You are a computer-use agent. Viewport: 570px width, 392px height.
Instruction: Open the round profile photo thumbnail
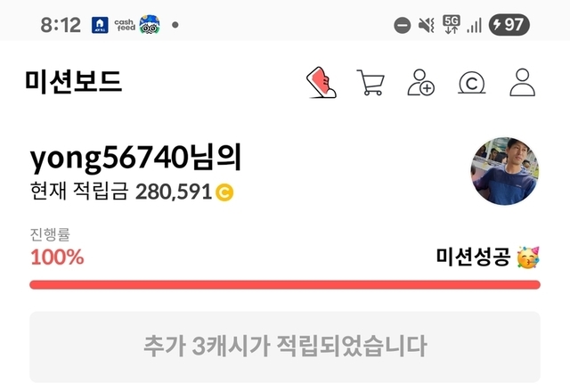pos(505,171)
